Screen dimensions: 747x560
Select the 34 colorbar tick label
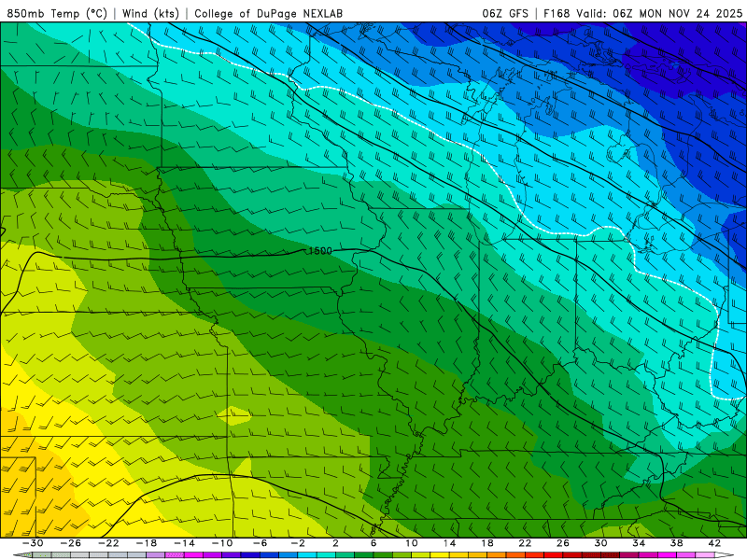click(x=639, y=543)
